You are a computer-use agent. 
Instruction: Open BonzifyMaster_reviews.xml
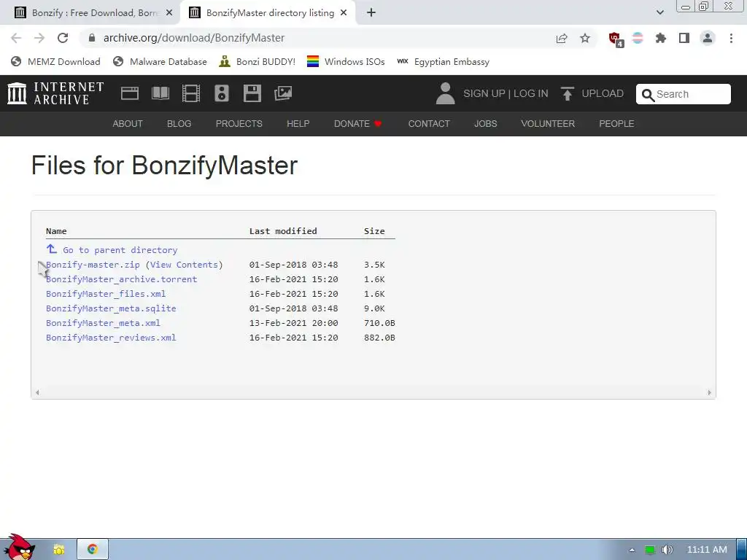[111, 338]
